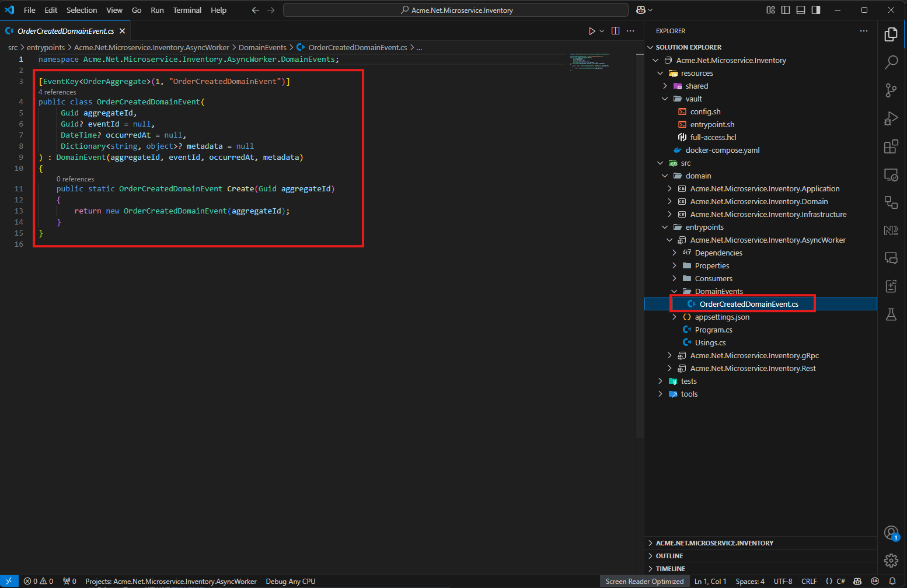Close the OrderCreatedDomainEvent.cs tab
Image resolution: width=907 pixels, height=588 pixels.
point(123,31)
